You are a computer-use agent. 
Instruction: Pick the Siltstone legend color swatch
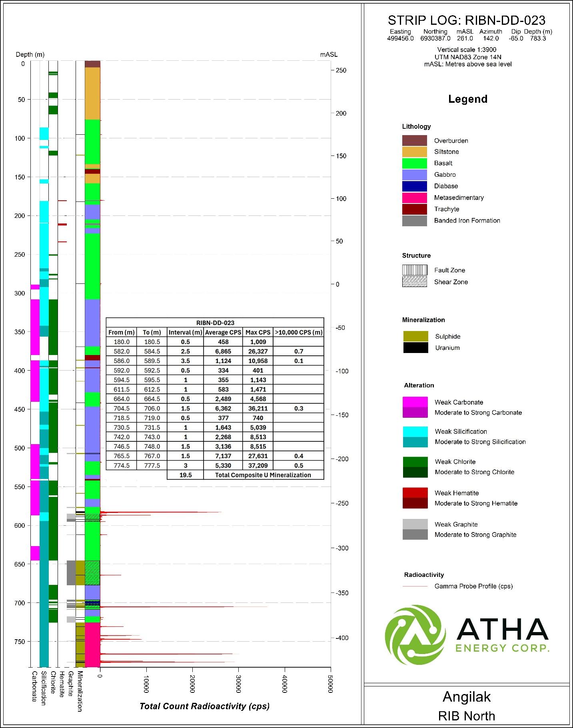pyautogui.click(x=415, y=152)
